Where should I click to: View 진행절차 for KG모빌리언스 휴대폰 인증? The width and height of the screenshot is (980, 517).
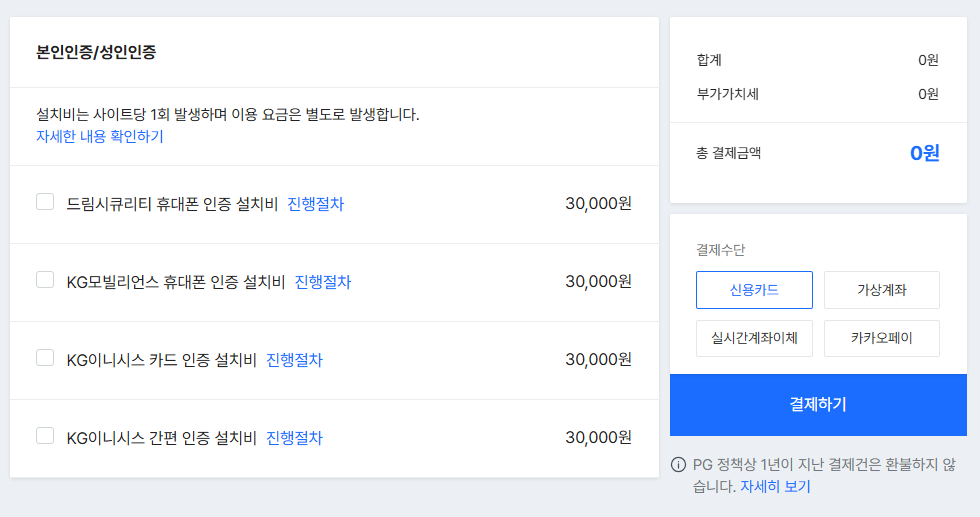[323, 282]
